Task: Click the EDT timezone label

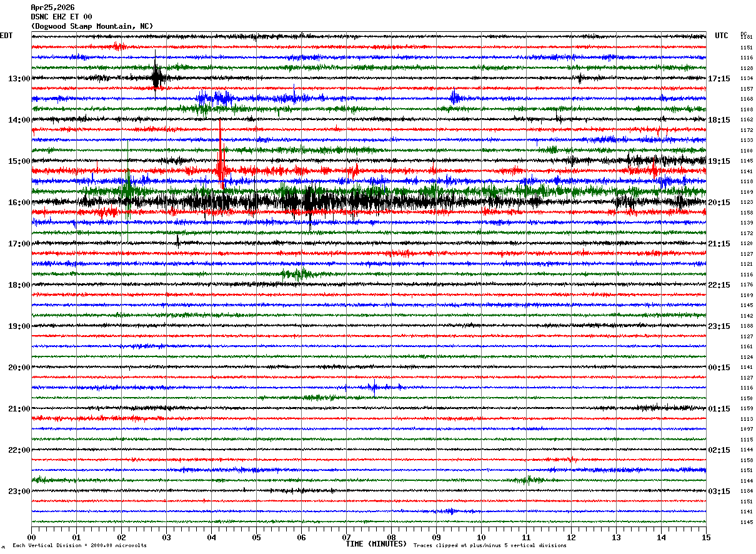Action: point(6,36)
